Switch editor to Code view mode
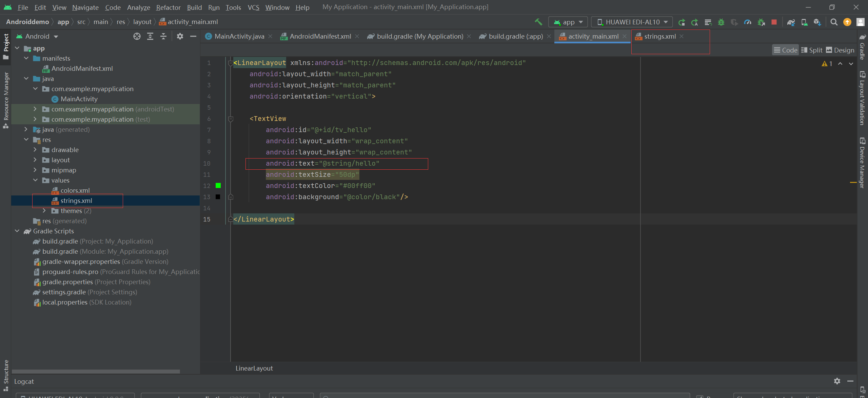The image size is (868, 398). coord(786,50)
